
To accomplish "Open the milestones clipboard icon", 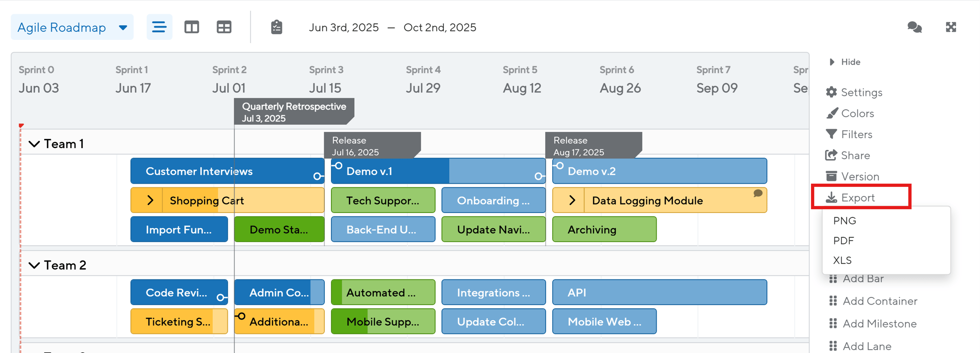I will tap(277, 27).
